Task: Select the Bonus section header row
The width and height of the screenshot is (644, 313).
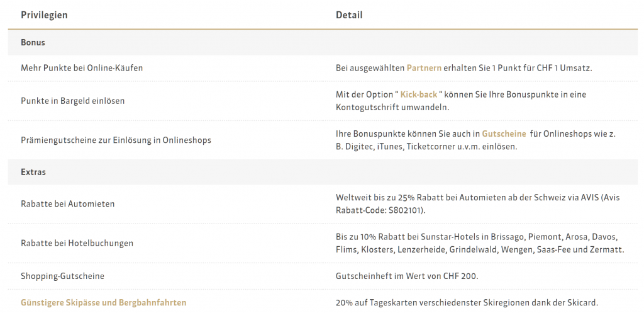Action: (33, 43)
